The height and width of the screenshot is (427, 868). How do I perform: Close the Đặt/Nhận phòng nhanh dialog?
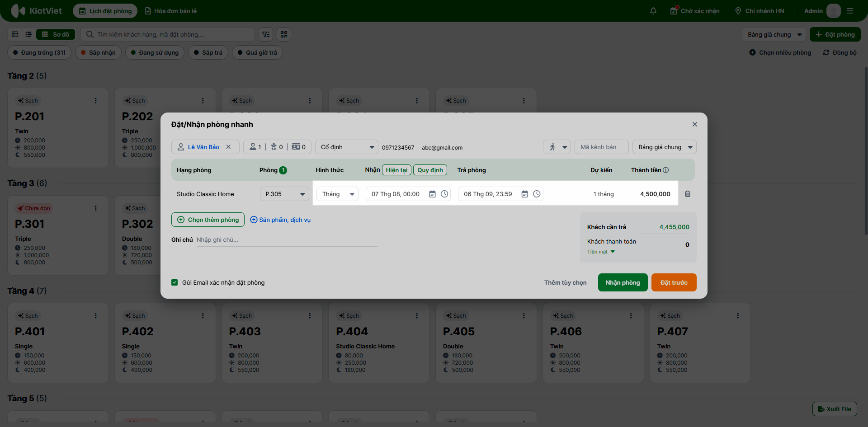pyautogui.click(x=695, y=124)
